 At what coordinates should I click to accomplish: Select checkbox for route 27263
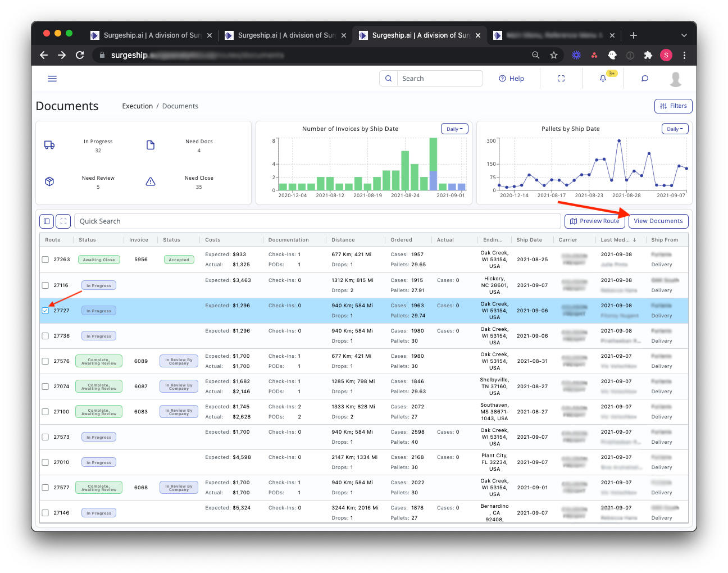pyautogui.click(x=46, y=260)
